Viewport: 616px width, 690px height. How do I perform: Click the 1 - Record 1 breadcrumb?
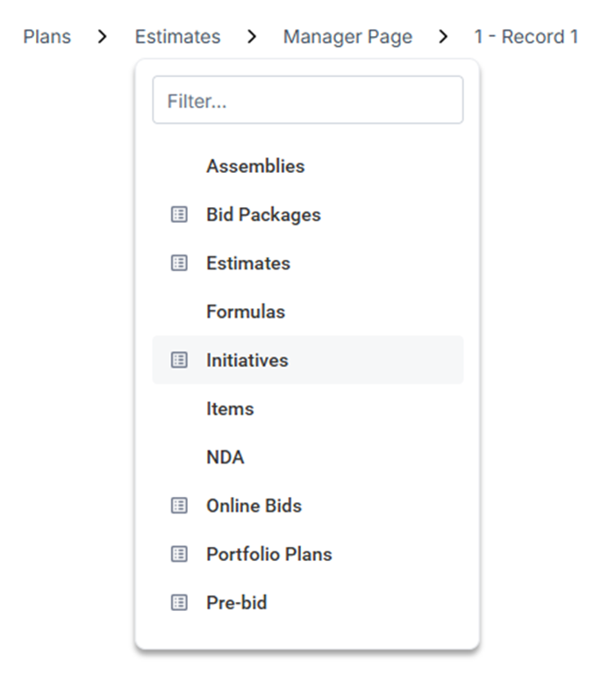coord(526,37)
